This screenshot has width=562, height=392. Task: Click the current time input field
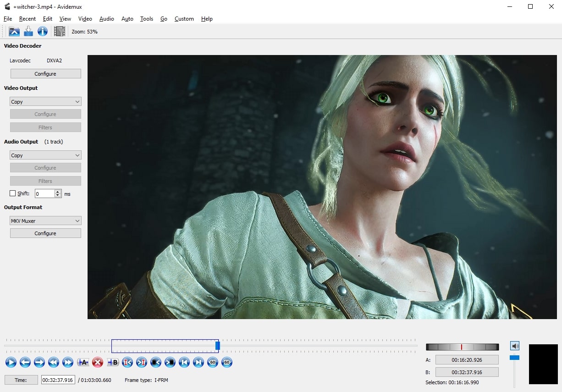click(58, 380)
